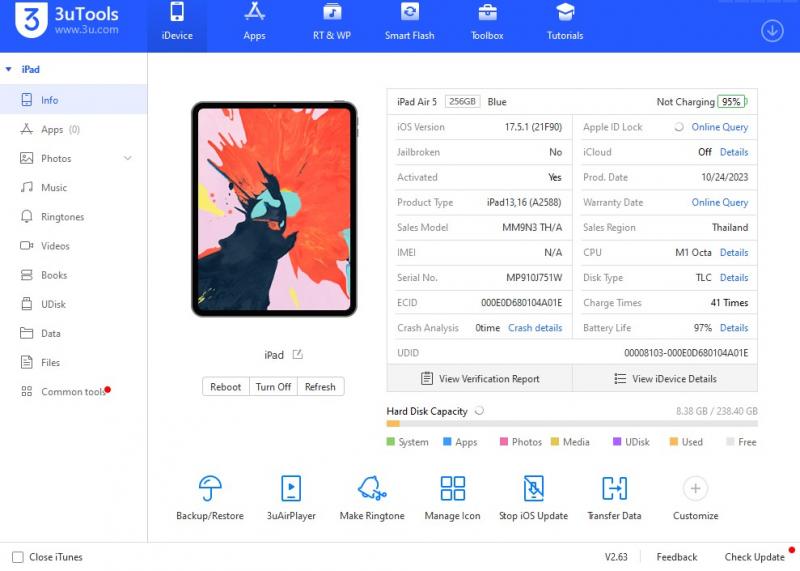Click the download arrow icon top right

772,31
